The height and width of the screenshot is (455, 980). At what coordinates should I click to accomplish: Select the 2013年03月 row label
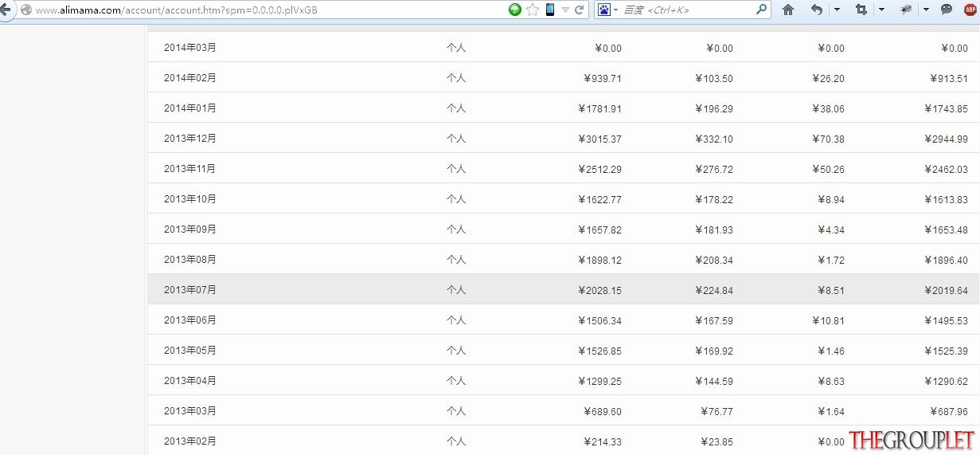190,411
